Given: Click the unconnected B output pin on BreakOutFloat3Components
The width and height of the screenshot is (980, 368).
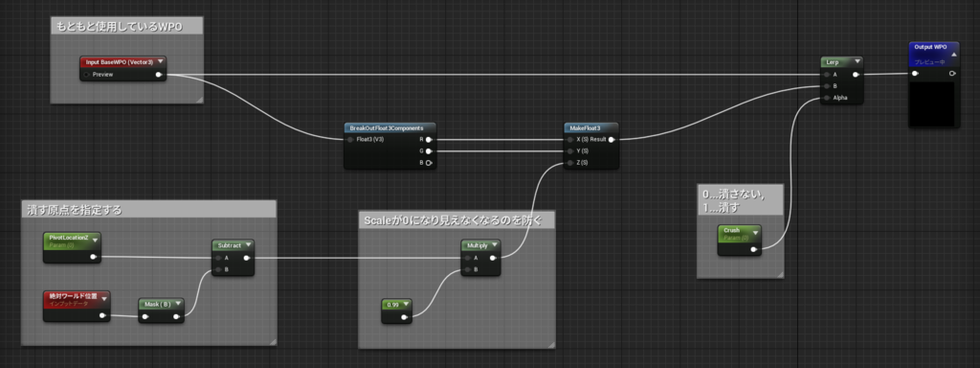Looking at the screenshot, I should tap(429, 163).
